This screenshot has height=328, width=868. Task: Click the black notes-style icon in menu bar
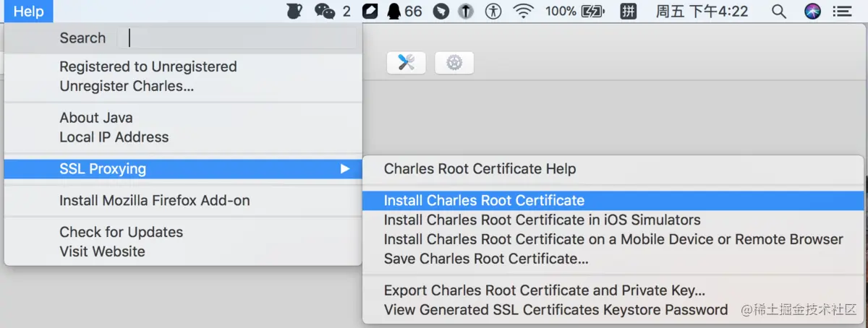click(370, 12)
